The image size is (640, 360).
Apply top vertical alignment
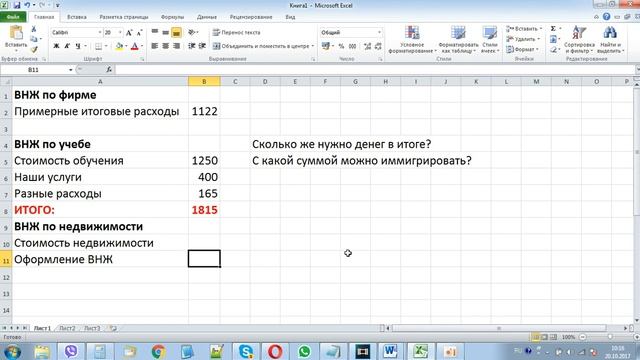click(x=155, y=32)
